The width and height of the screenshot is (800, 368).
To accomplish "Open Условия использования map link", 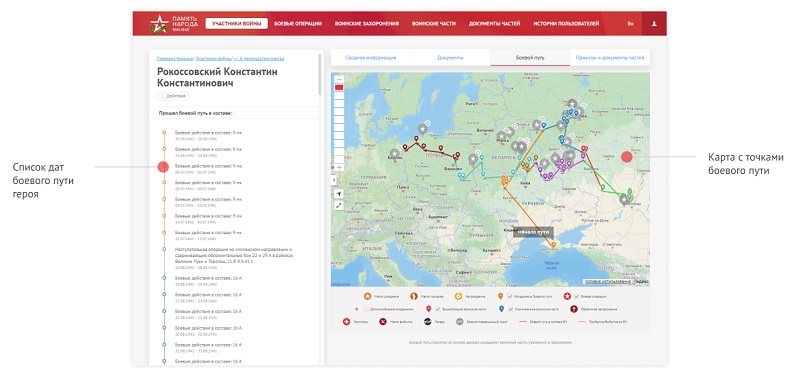I will 609,281.
